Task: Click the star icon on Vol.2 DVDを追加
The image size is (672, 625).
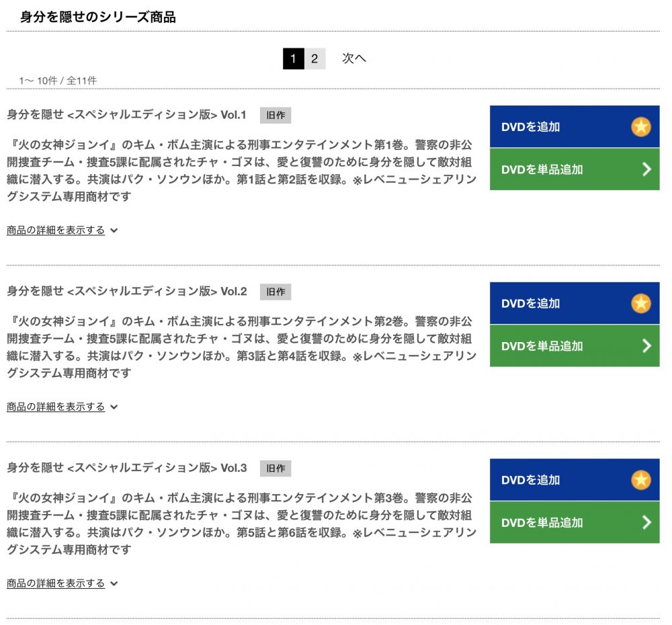Action: coord(640,304)
